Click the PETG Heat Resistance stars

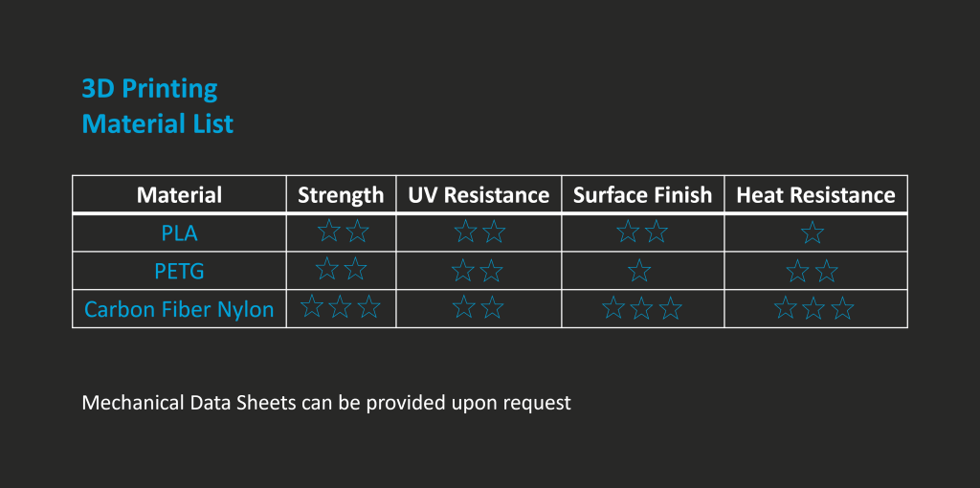pos(813,272)
